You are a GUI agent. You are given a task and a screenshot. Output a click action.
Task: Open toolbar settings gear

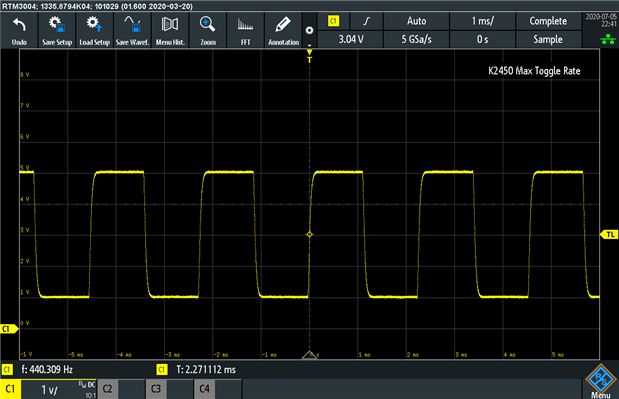coord(310,30)
